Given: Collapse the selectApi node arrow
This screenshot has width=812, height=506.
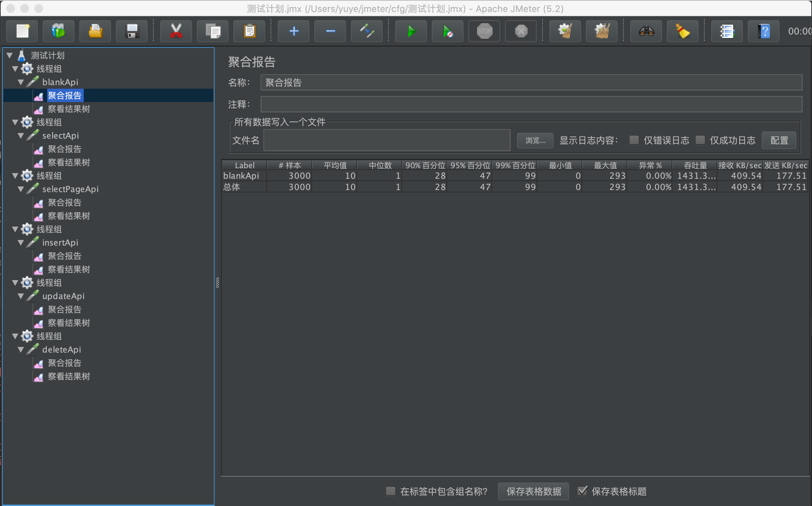Looking at the screenshot, I should point(21,135).
